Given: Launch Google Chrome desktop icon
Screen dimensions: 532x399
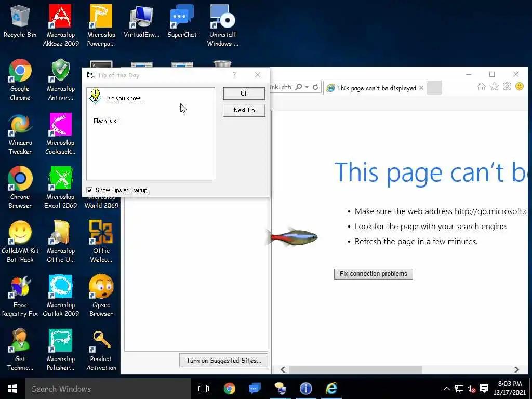Looking at the screenshot, I should click(20, 79).
